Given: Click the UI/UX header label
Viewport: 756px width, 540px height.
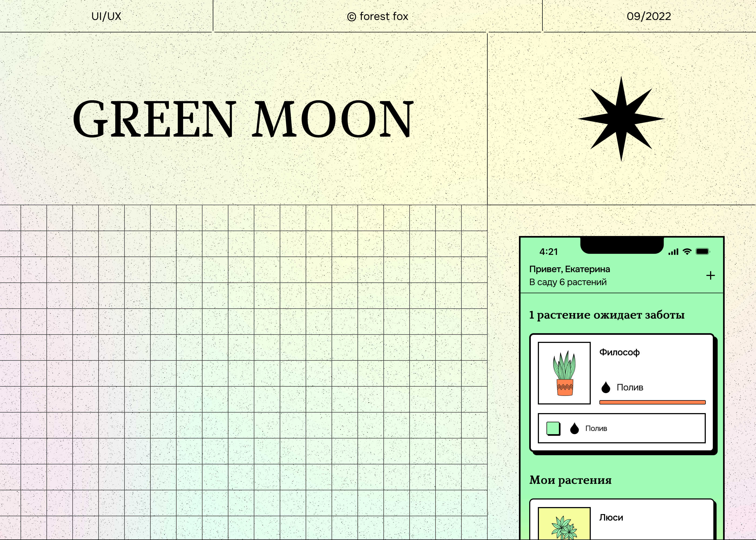Looking at the screenshot, I should coord(106,16).
